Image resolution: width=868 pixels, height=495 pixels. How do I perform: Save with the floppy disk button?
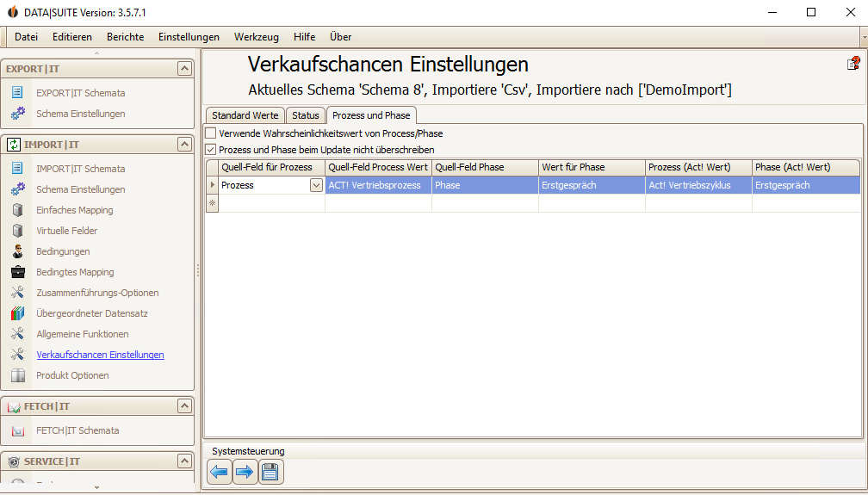click(270, 473)
